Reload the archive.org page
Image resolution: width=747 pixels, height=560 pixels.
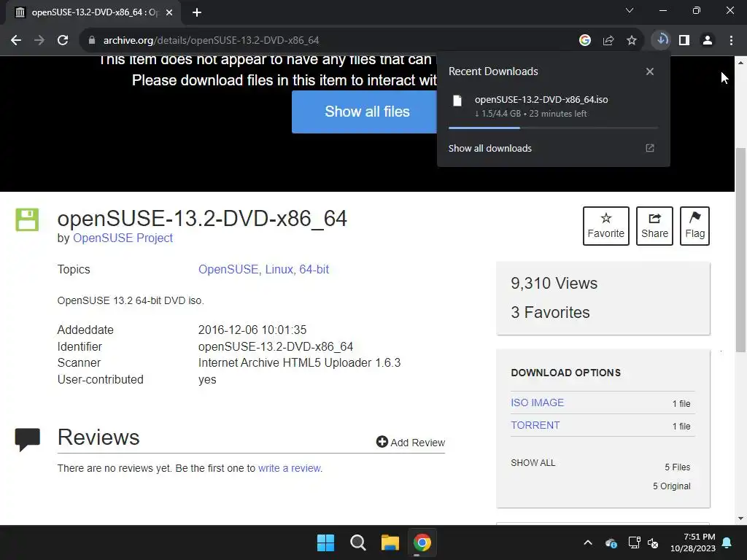click(x=63, y=41)
